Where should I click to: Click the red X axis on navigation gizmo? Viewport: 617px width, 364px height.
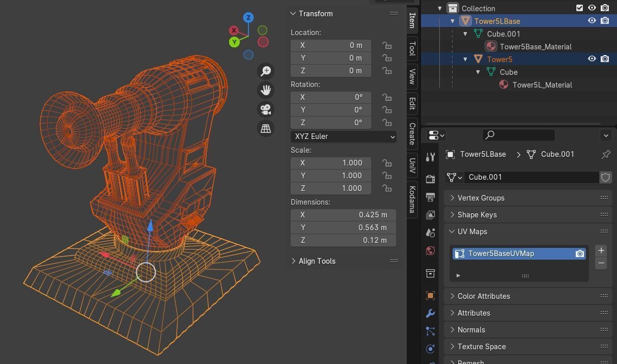[x=234, y=31]
